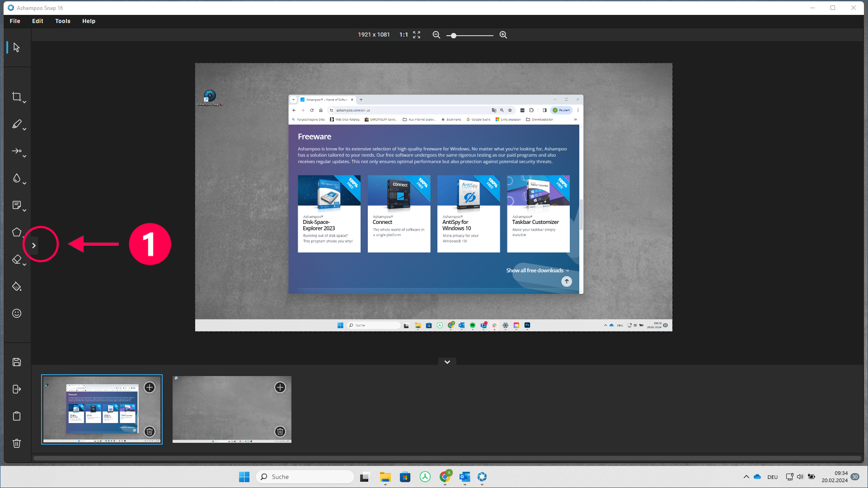Collapse the thumbnail strip chevron
The width and height of the screenshot is (868, 488).
coord(447,362)
